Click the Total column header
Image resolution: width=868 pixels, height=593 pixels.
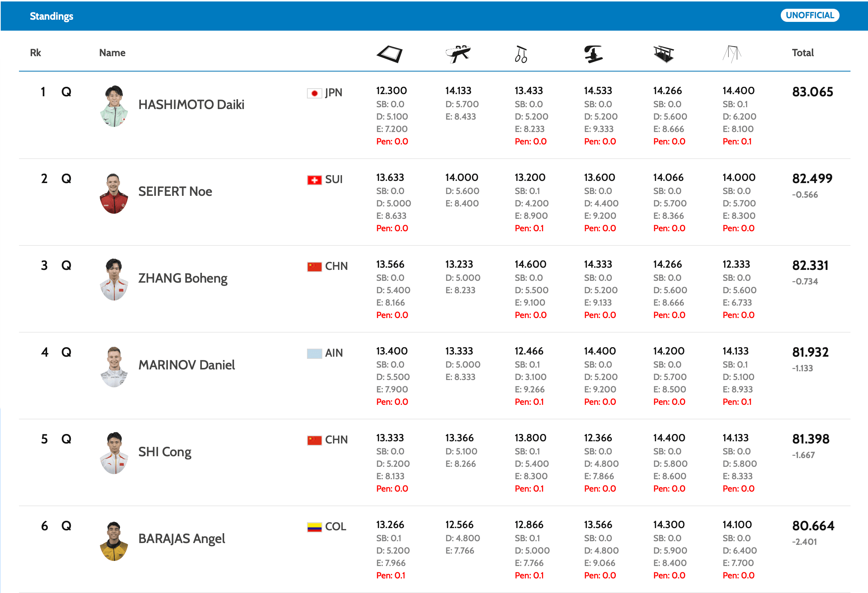[802, 53]
